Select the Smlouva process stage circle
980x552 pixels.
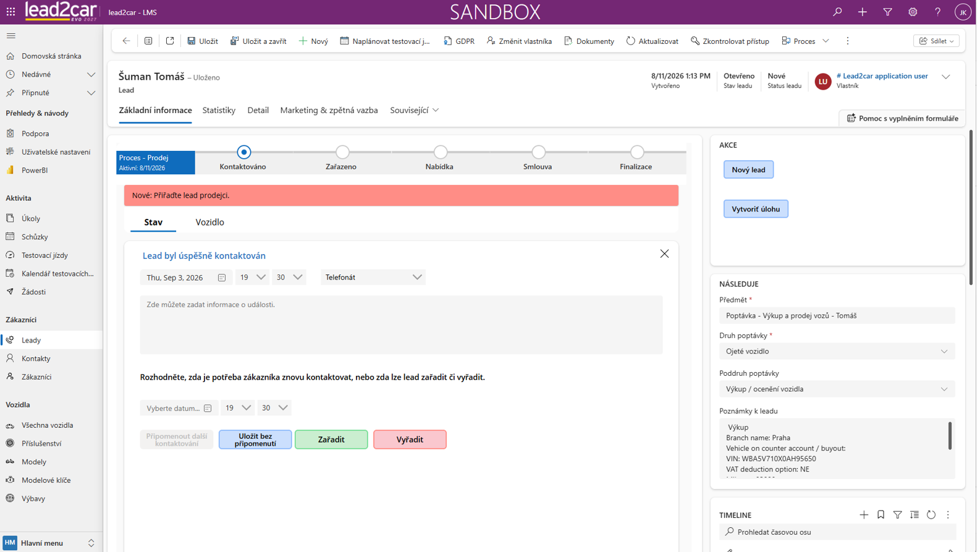[539, 152]
